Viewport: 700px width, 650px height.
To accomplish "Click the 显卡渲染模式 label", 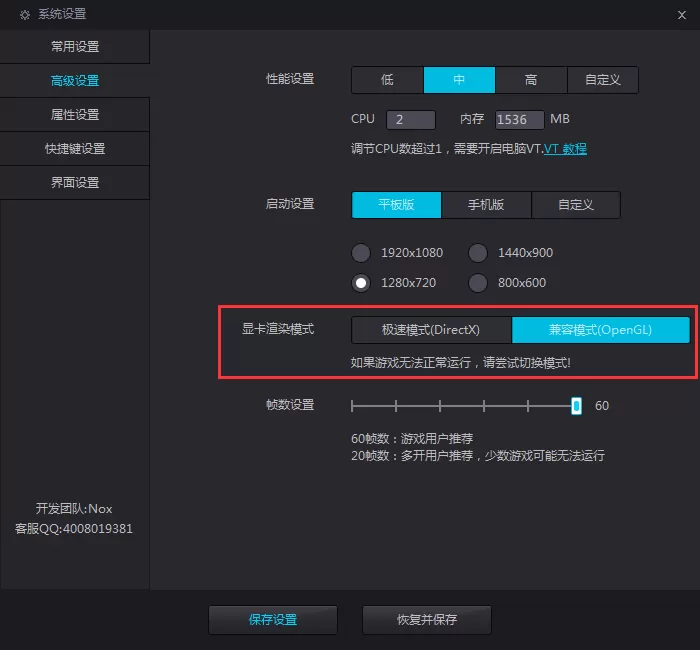I will [278, 329].
